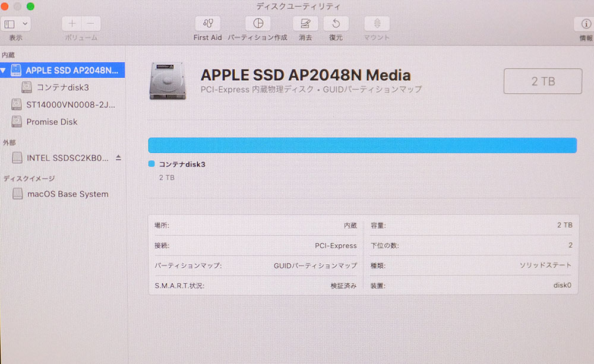Click the APPLE SSD AP2048N Media heading
This screenshot has width=594, height=364.
point(306,75)
